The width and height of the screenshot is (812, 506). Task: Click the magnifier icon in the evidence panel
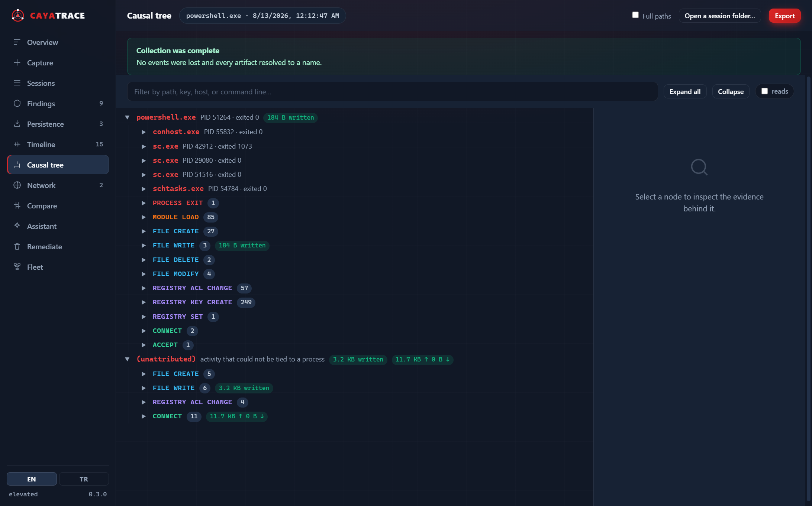[x=699, y=167]
